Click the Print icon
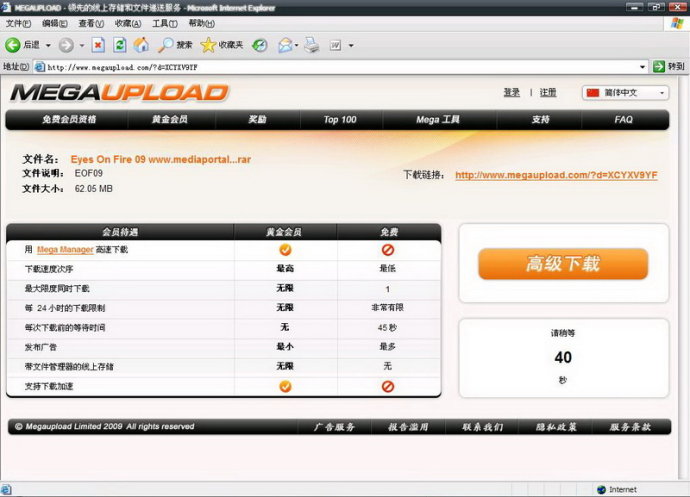The height and width of the screenshot is (497, 690). pos(312,45)
